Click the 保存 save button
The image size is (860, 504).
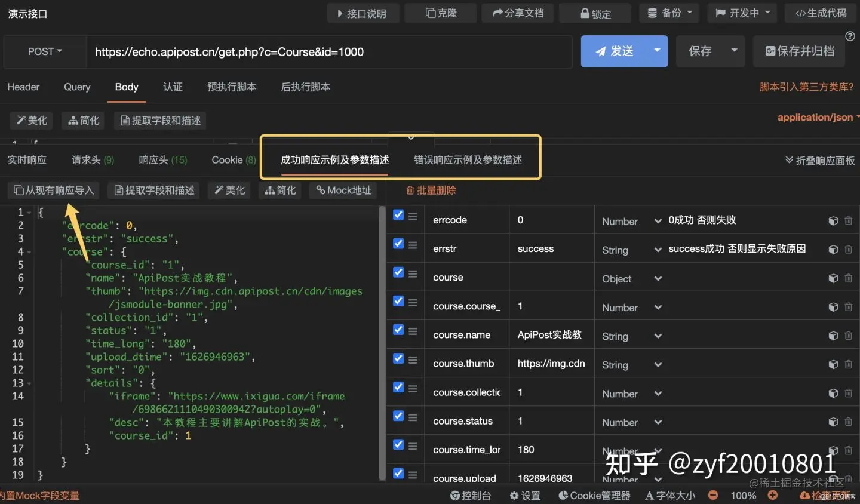[x=700, y=51]
